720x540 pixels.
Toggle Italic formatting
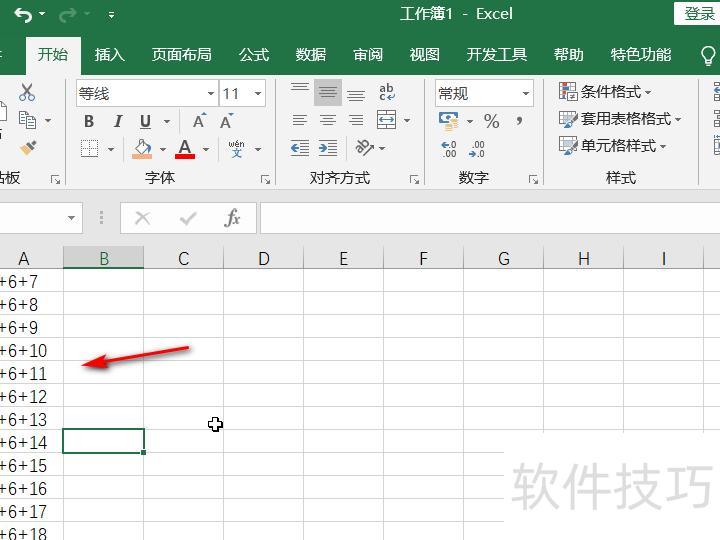(118, 121)
